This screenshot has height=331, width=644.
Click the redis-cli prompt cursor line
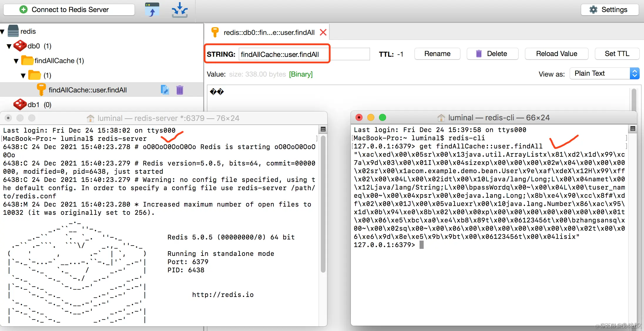point(389,245)
